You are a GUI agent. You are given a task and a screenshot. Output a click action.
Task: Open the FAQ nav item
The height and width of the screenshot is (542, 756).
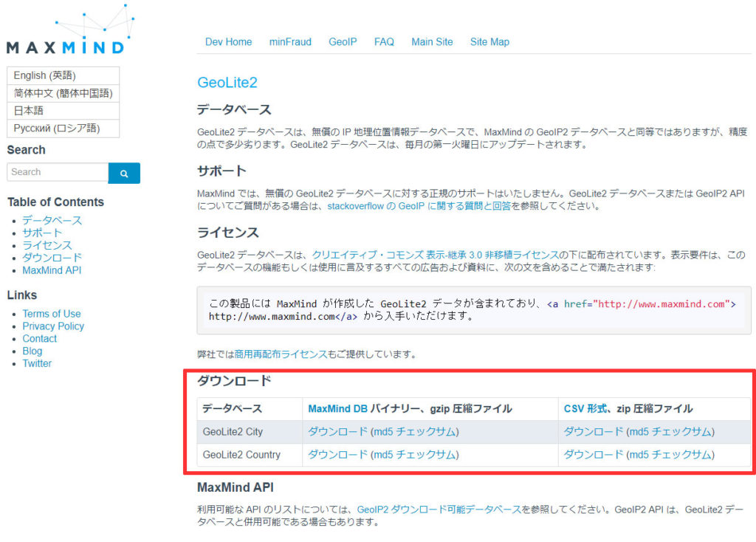(384, 42)
